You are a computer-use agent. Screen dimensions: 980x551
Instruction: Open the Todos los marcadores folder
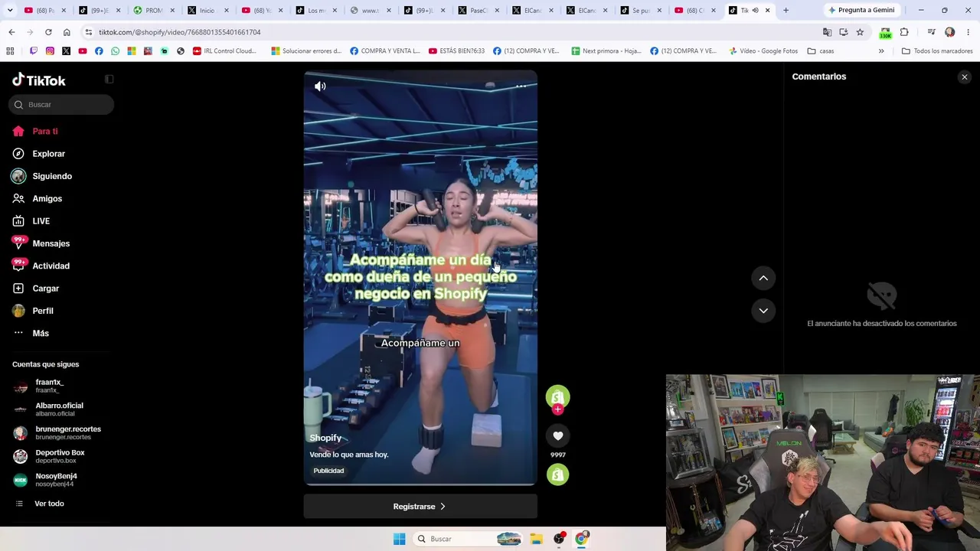937,51
